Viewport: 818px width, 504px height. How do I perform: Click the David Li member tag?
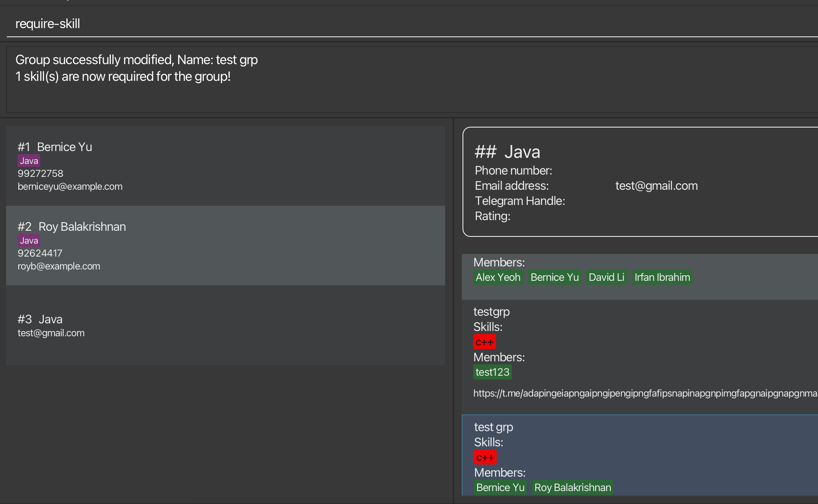[x=606, y=277]
